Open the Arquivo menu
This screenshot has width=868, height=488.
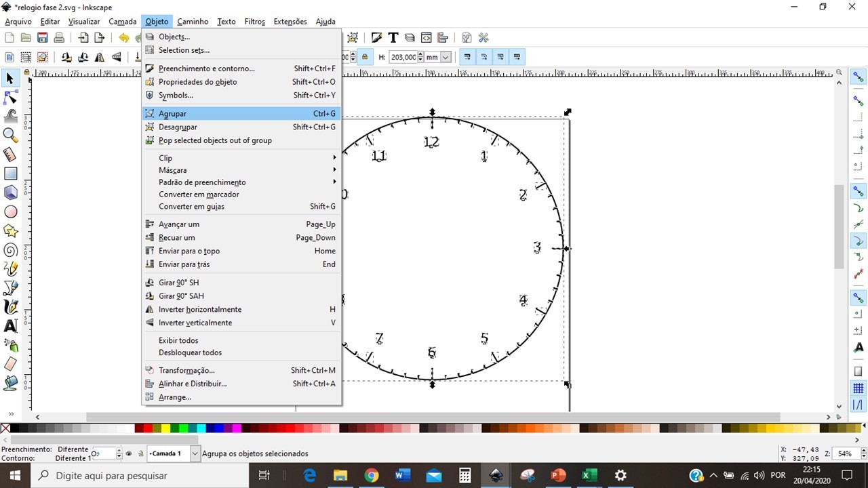tap(18, 22)
